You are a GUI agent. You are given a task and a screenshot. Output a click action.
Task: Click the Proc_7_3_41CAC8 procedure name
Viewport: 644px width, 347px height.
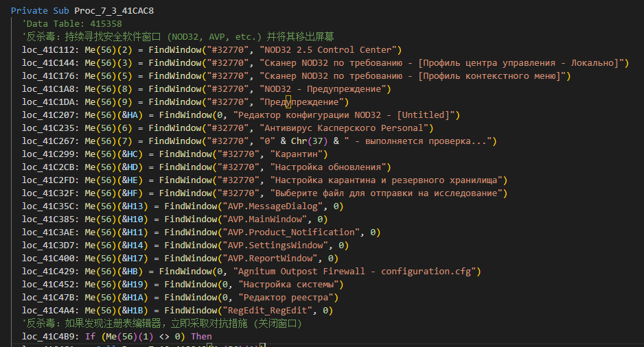click(114, 11)
